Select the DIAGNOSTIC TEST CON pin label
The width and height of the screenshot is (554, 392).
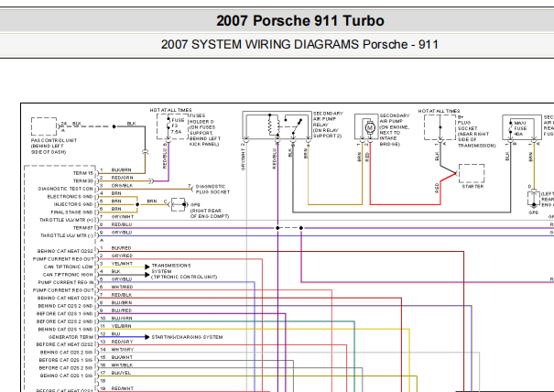click(x=65, y=189)
